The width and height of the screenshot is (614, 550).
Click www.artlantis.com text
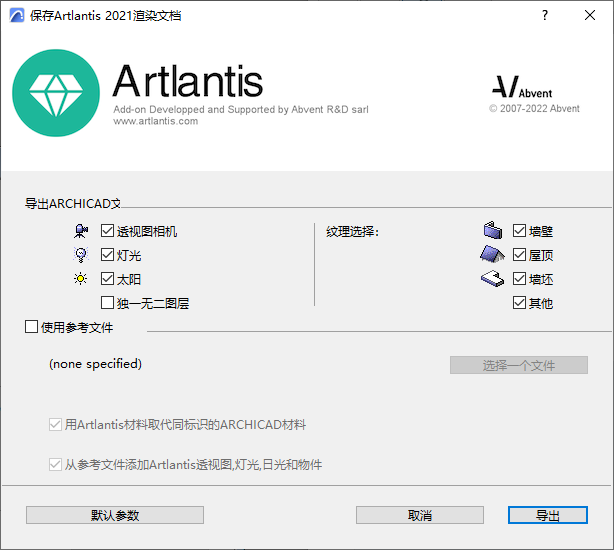click(x=156, y=121)
